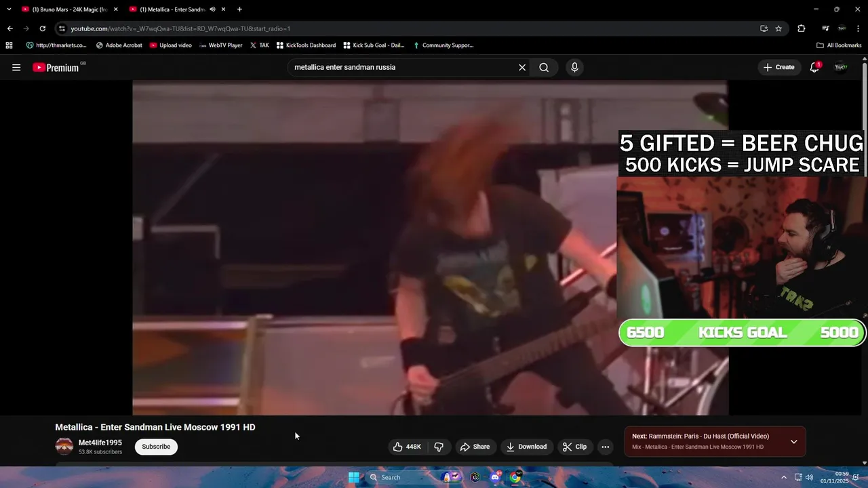The height and width of the screenshot is (488, 868).
Task: Open more actions (three dots) under video
Action: pos(605,447)
